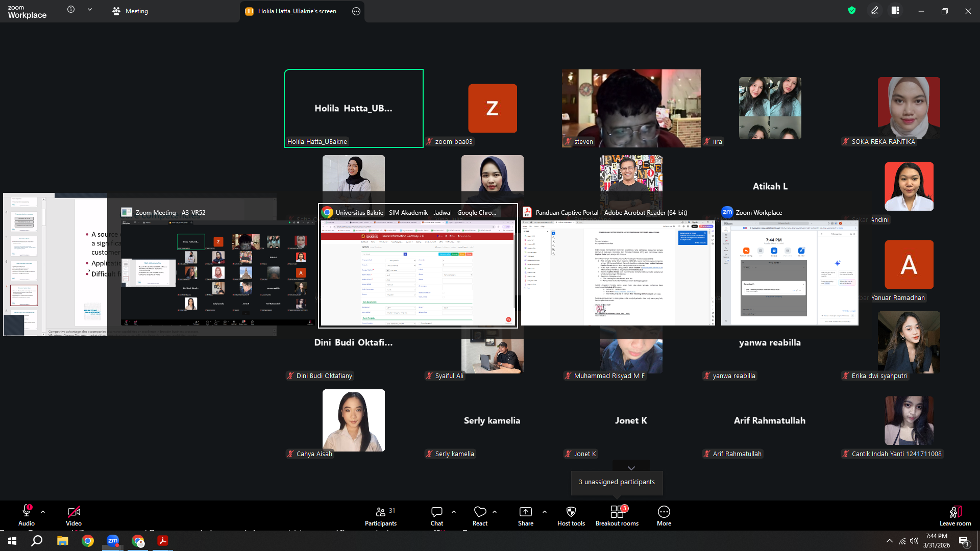The height and width of the screenshot is (551, 980).
Task: Expand the audio options arrow
Action: [x=43, y=512]
